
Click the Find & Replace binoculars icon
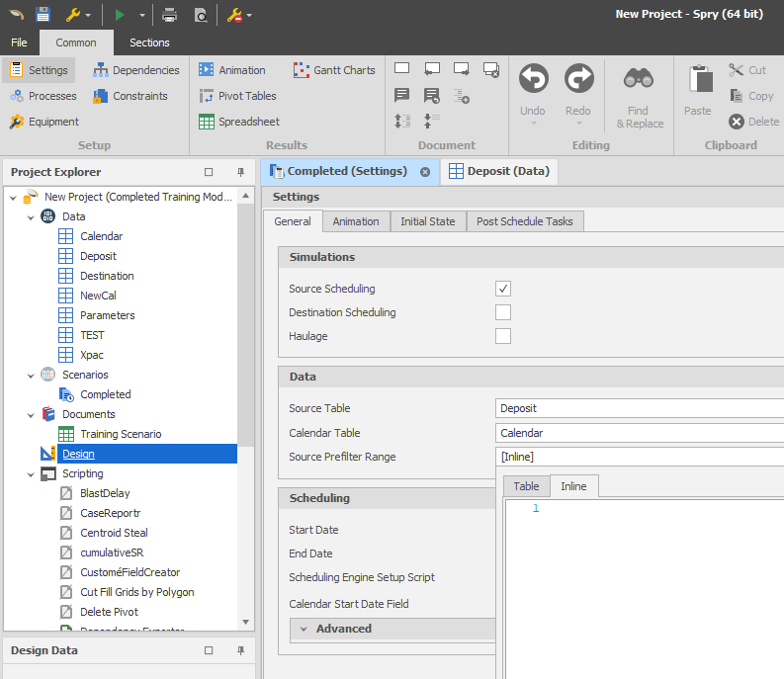pos(639,80)
